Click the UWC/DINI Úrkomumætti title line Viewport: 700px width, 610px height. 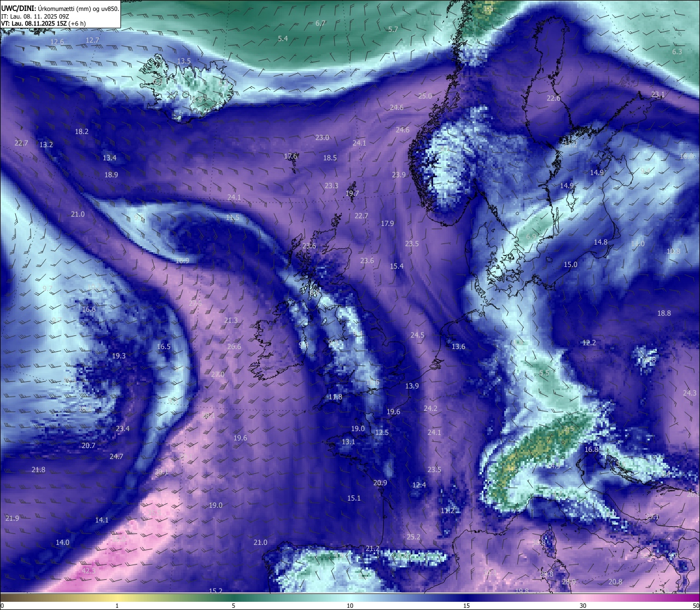pyautogui.click(x=60, y=9)
